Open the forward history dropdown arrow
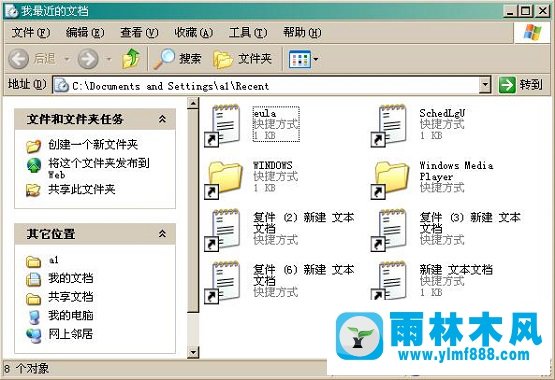This screenshot has width=555, height=380. [109, 59]
